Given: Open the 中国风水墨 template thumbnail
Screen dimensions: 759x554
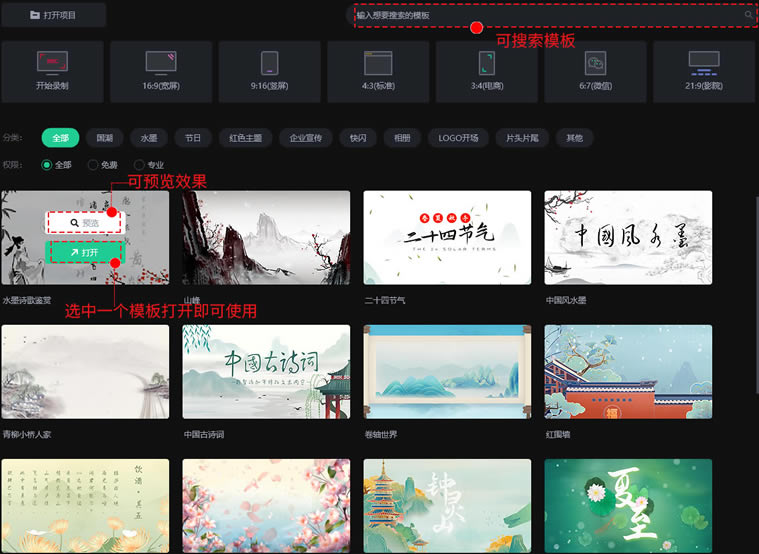Looking at the screenshot, I should (x=628, y=237).
